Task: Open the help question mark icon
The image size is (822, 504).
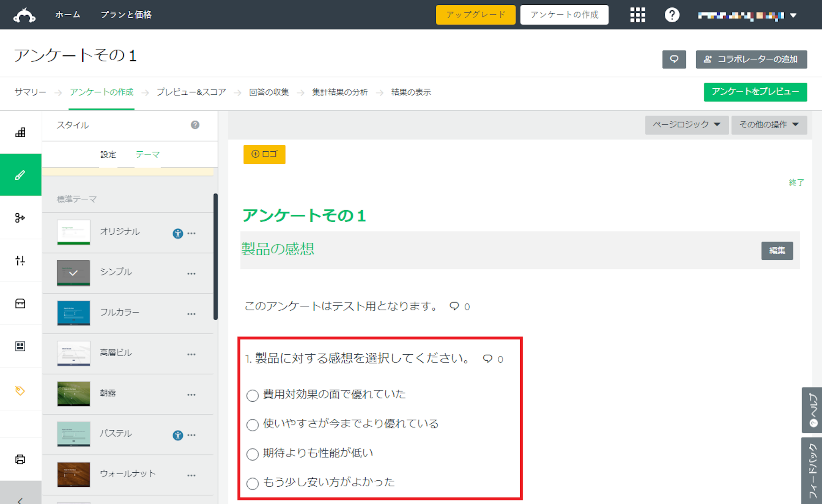Action: pos(672,15)
